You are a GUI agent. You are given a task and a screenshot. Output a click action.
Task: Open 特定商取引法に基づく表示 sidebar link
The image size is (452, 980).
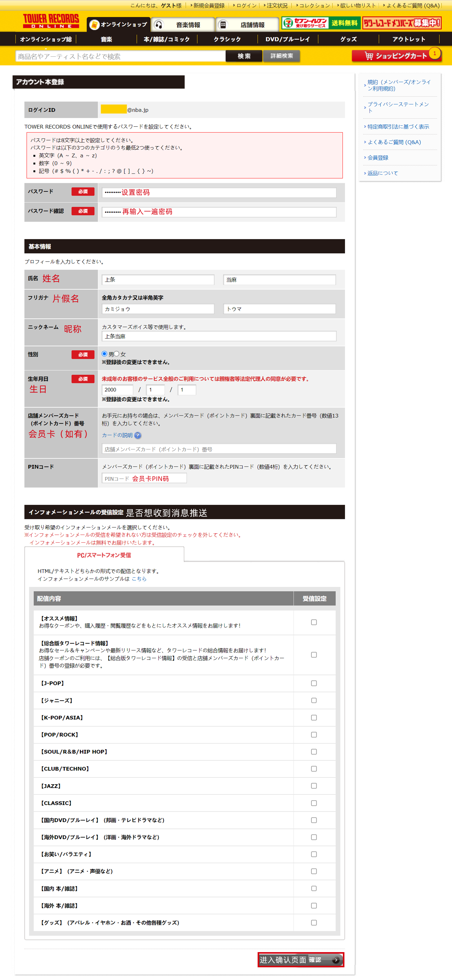coord(398,127)
